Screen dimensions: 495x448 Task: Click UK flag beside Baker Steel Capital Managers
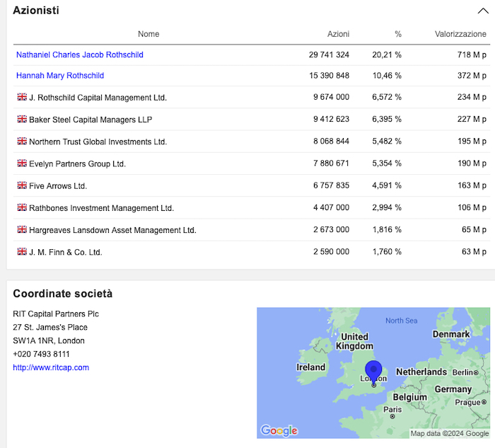tap(22, 119)
